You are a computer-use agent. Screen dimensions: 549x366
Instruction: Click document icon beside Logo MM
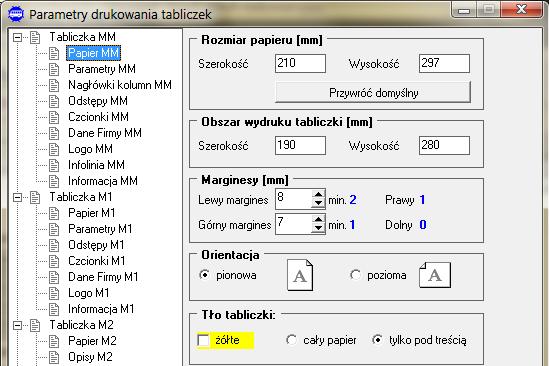[54, 150]
